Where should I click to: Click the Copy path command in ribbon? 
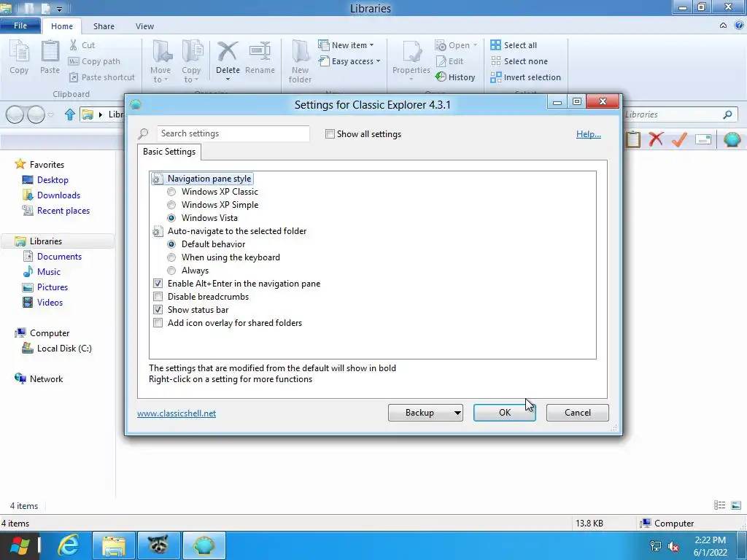(x=94, y=61)
